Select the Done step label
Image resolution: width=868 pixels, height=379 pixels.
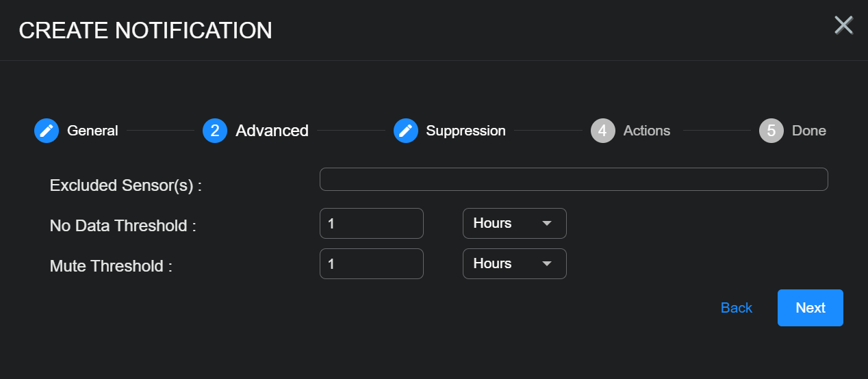808,131
